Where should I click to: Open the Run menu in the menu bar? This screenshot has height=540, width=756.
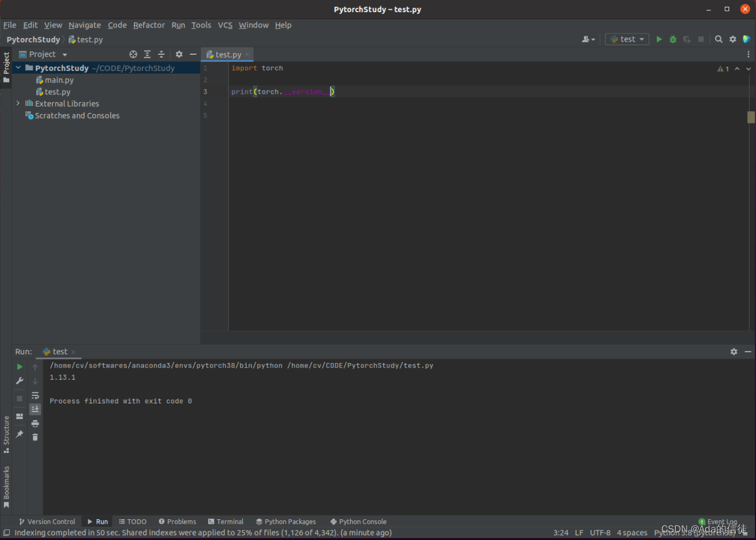178,25
